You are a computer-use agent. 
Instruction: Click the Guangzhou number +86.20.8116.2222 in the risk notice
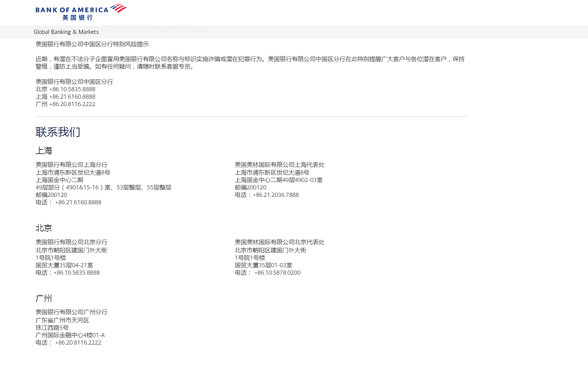click(72, 104)
